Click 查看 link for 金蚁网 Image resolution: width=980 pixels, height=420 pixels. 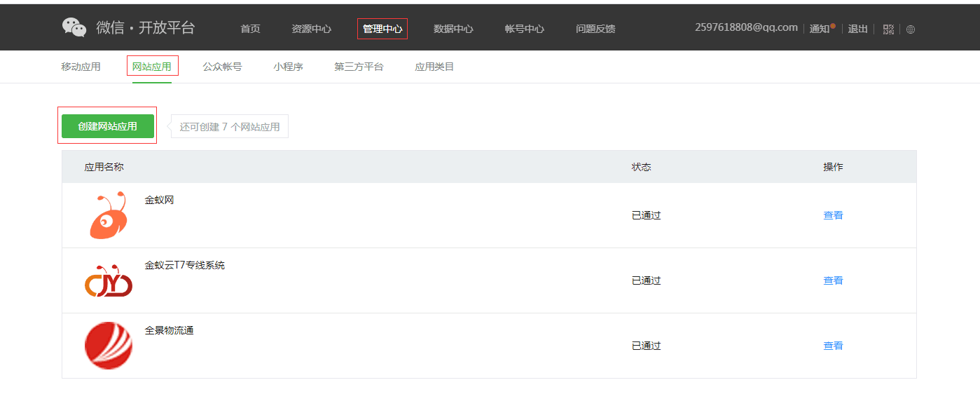point(833,215)
